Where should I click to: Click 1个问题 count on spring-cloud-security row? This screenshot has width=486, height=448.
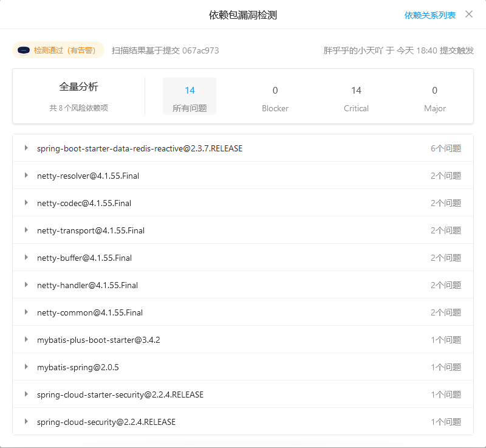coord(446,422)
